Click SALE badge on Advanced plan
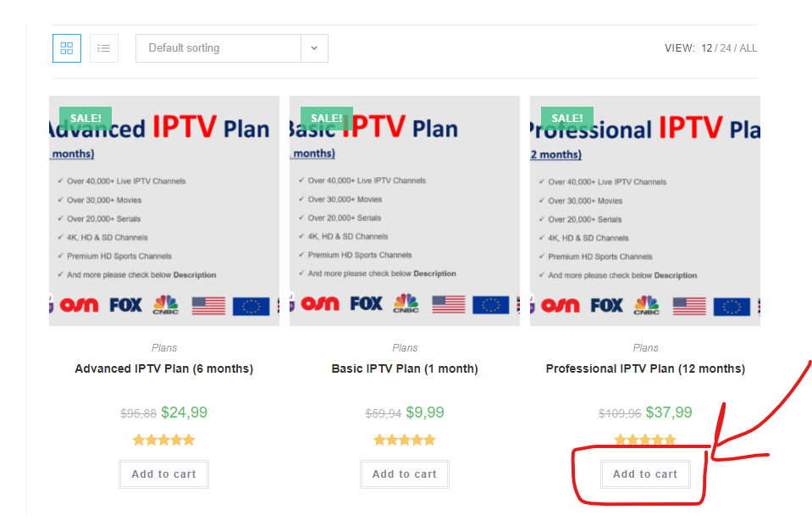The width and height of the screenshot is (812, 526). click(x=86, y=118)
